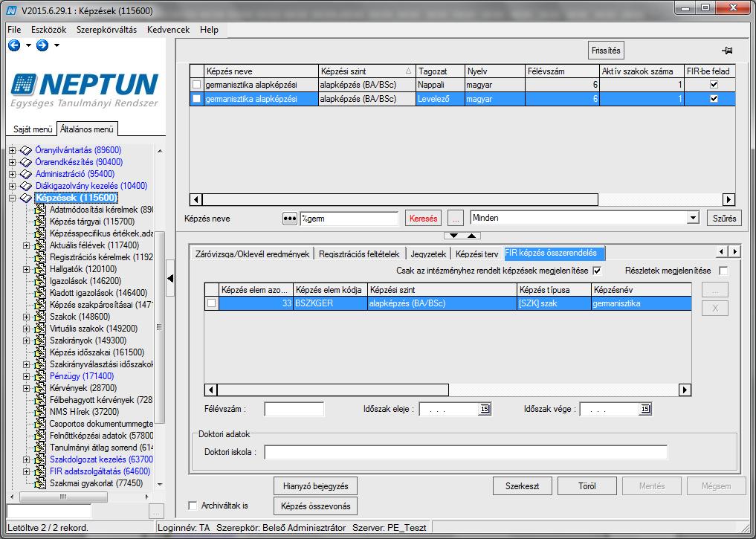Image resolution: width=756 pixels, height=539 pixels.
Task: Open the Időszak eleje calendar icon
Action: [485, 409]
